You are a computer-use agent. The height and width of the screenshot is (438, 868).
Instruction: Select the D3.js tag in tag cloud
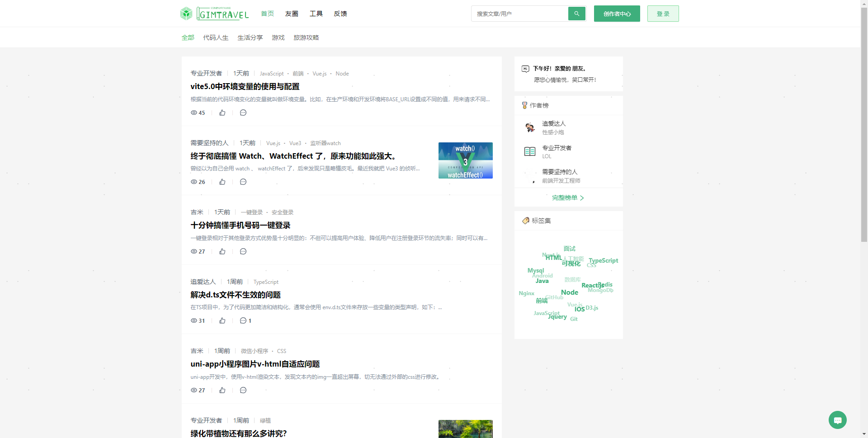pos(592,308)
